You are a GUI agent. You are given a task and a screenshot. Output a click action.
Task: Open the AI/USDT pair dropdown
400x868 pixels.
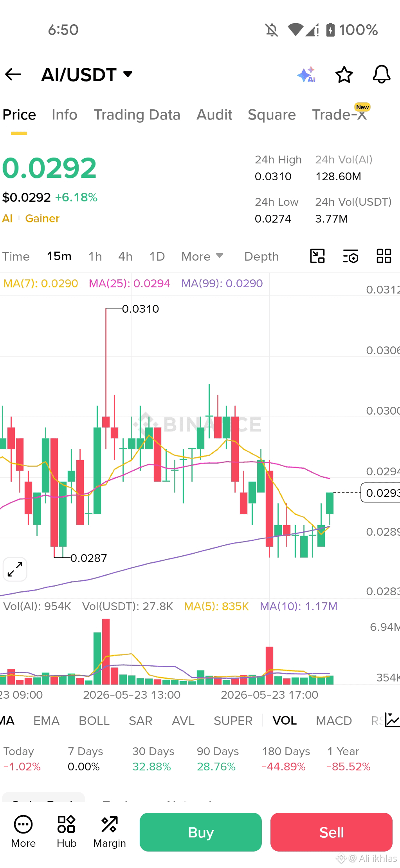click(87, 74)
